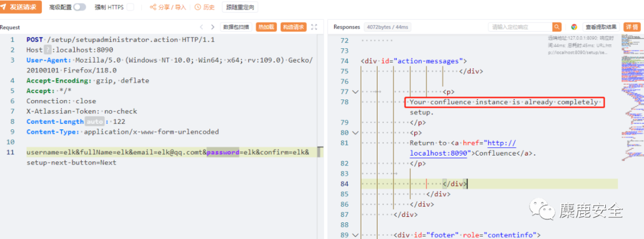
Task: Open the response in Chrome browser icon
Action: (574, 27)
